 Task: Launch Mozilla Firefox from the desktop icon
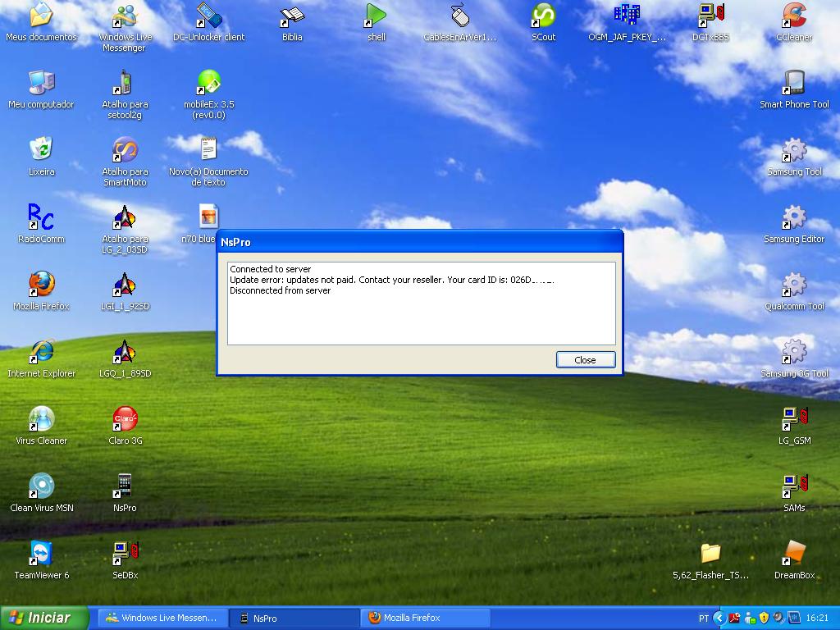[41, 284]
